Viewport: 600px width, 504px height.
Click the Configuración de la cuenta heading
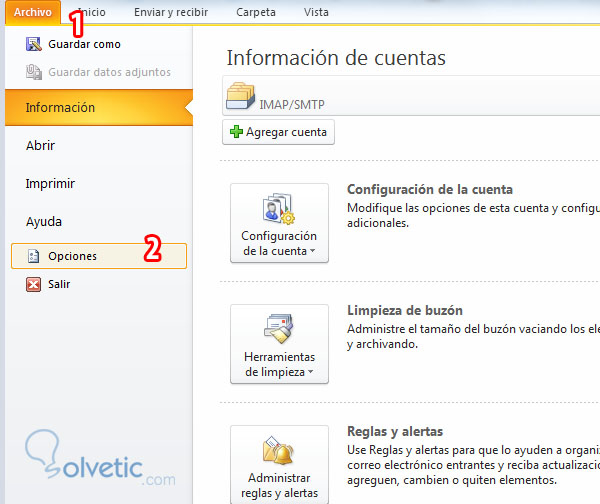point(430,189)
